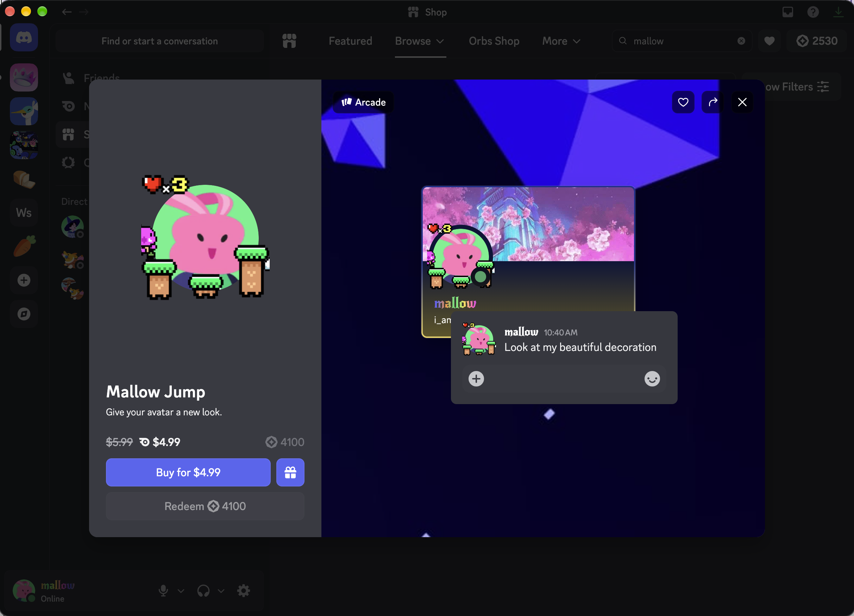This screenshot has width=854, height=616.
Task: Click the green download update icon
Action: click(838, 12)
